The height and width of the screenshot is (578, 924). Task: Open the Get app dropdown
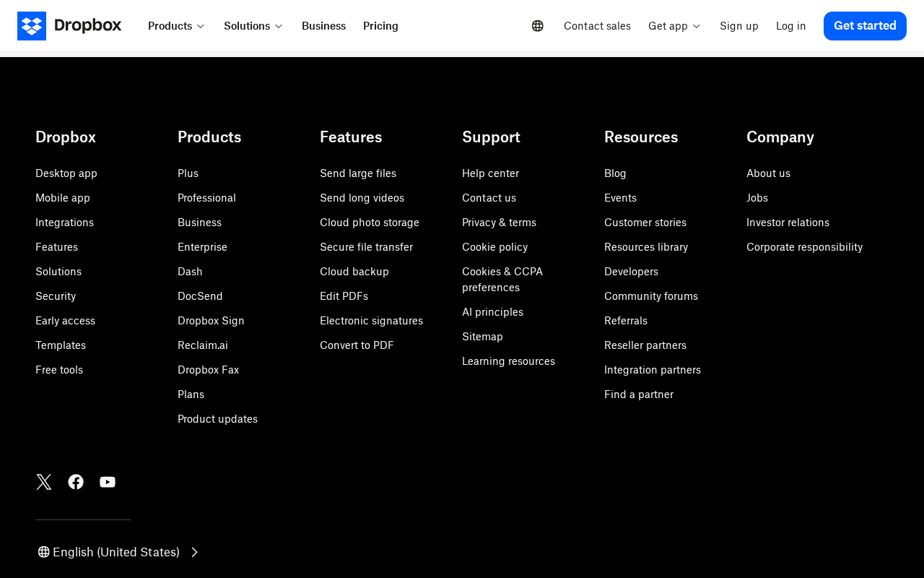674,26
